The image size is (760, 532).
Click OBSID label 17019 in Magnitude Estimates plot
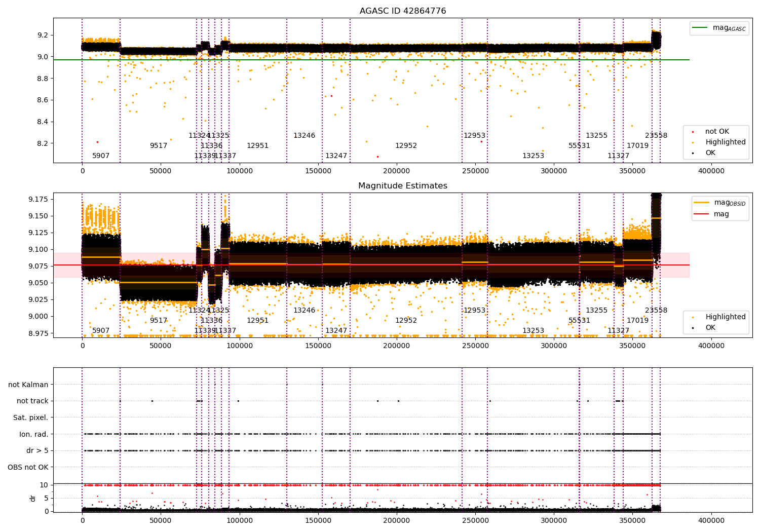coord(638,320)
